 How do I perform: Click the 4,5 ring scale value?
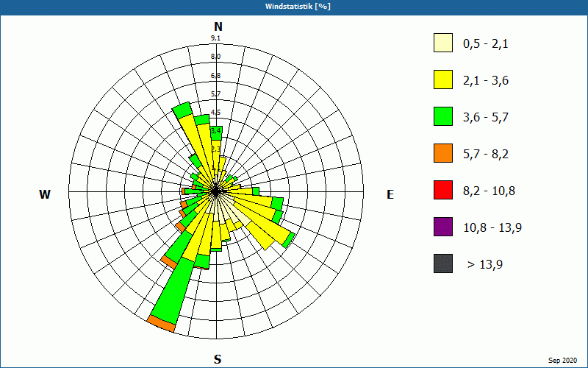tap(215, 113)
